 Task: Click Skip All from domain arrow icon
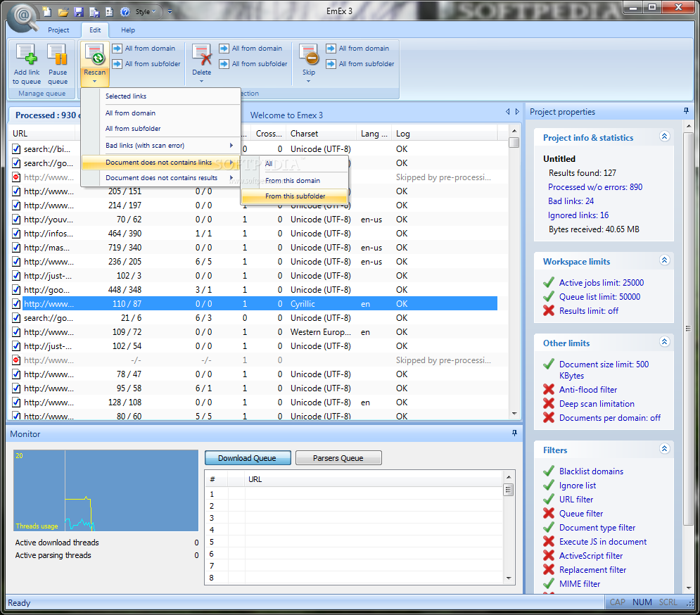[x=331, y=49]
